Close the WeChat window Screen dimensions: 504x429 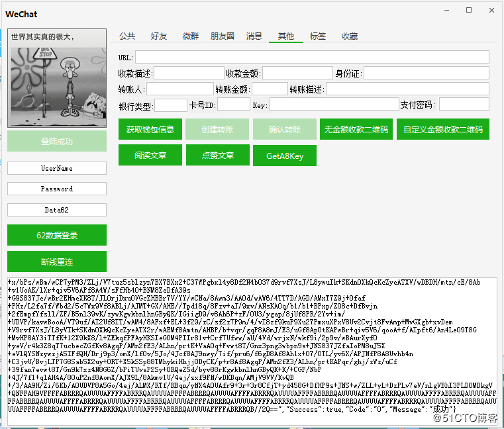coord(491,11)
